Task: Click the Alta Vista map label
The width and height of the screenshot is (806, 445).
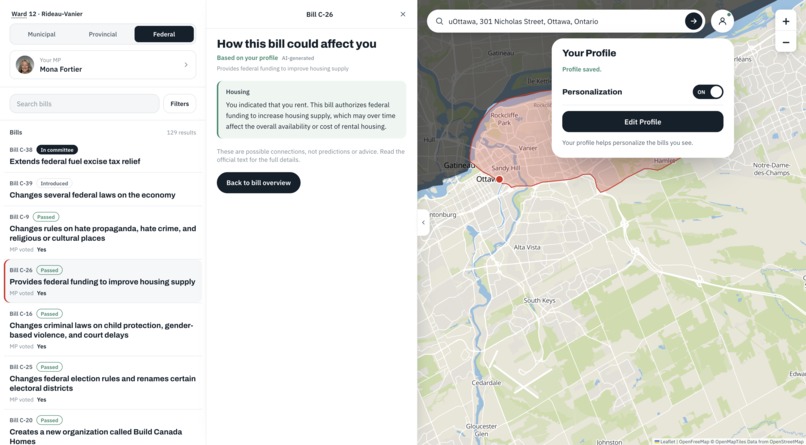Action: [527, 247]
